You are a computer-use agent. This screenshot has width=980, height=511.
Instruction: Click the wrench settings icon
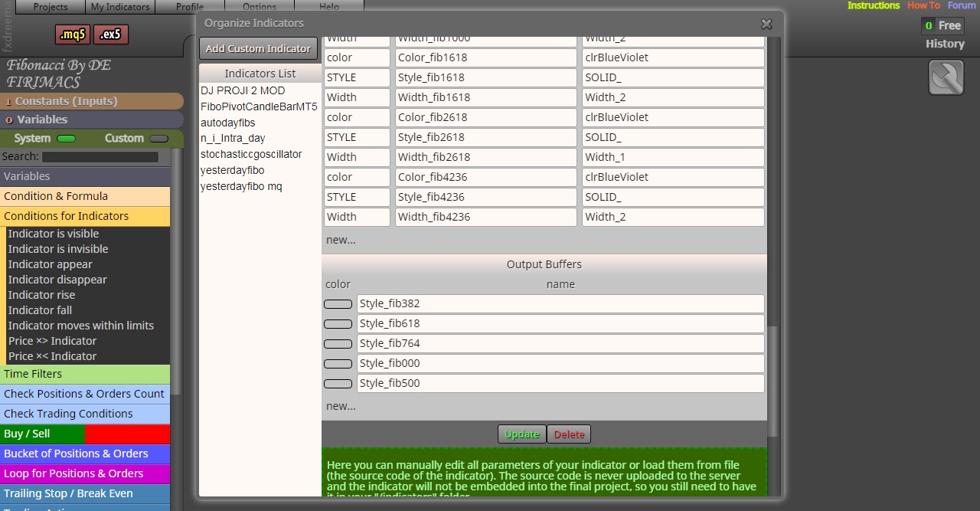tap(946, 77)
